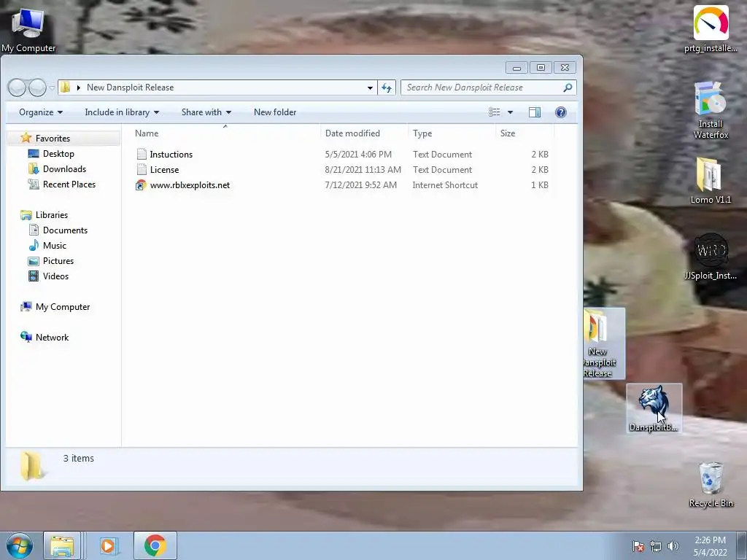The width and height of the screenshot is (747, 560).
Task: Expand the address bar path arrow
Action: click(79, 87)
